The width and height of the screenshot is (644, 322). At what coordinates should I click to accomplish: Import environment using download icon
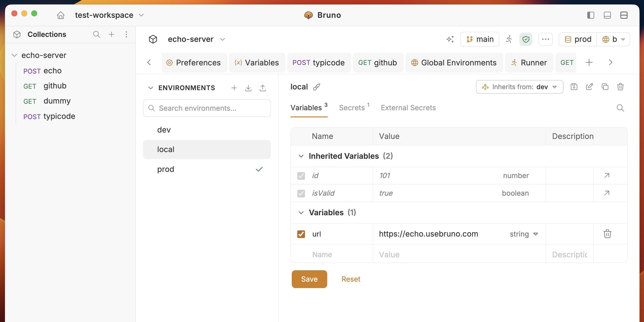[x=248, y=88]
